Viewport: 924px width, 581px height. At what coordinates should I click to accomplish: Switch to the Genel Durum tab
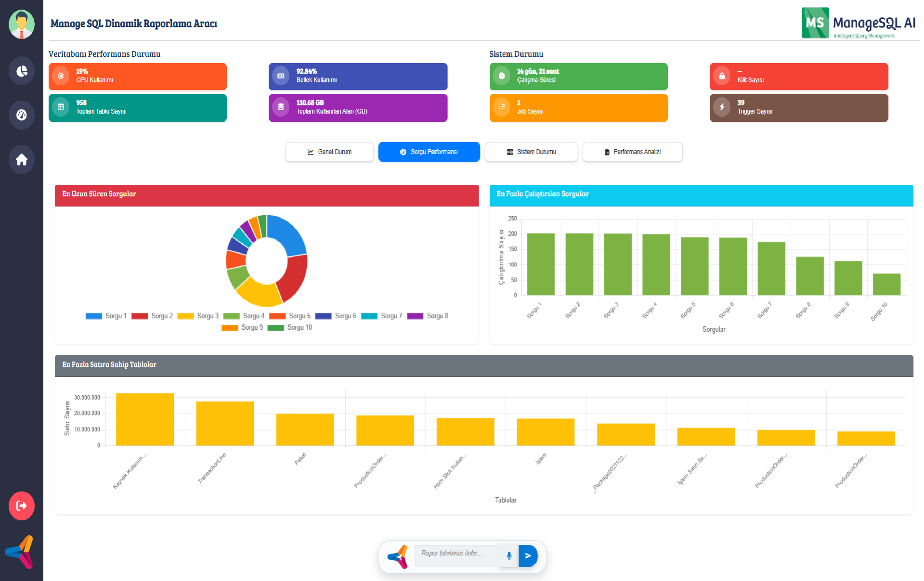[x=329, y=152]
